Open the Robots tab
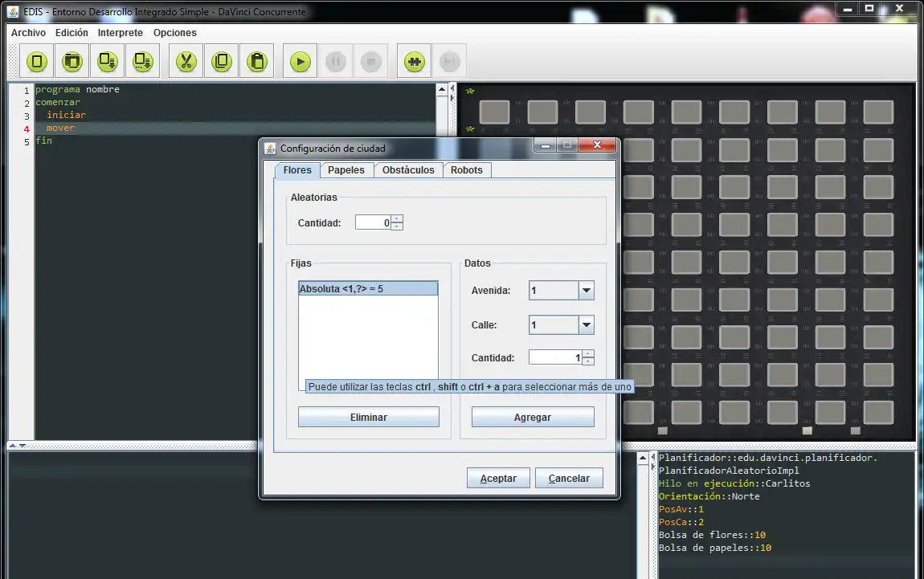Image resolution: width=924 pixels, height=579 pixels. [467, 170]
